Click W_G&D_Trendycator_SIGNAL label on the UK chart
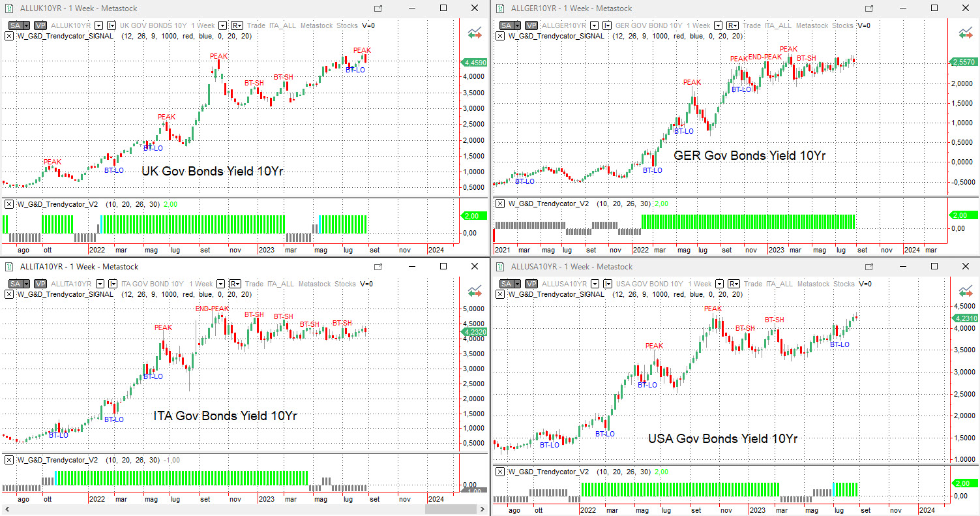Image resolution: width=980 pixels, height=516 pixels. pyautogui.click(x=65, y=36)
